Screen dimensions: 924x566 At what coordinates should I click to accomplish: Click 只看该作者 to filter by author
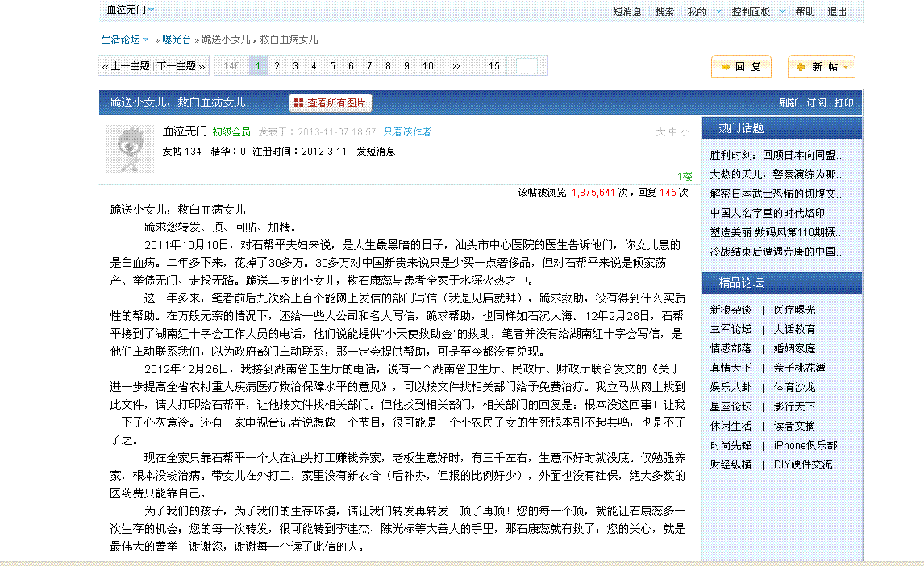[x=407, y=132]
